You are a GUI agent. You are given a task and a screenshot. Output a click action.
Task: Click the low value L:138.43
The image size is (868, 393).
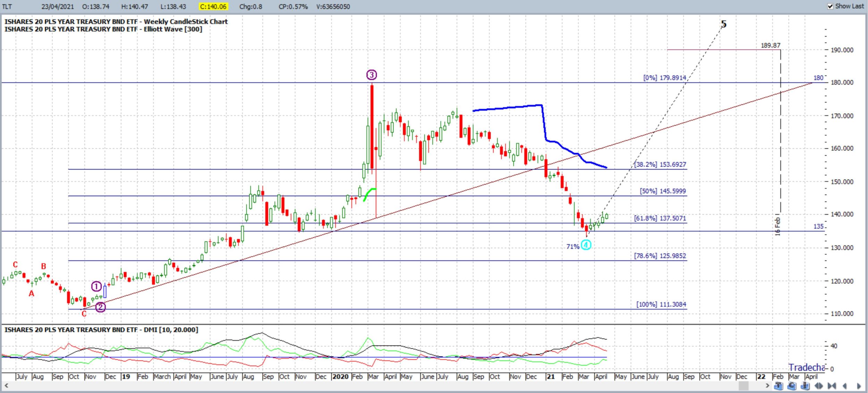pos(173,7)
